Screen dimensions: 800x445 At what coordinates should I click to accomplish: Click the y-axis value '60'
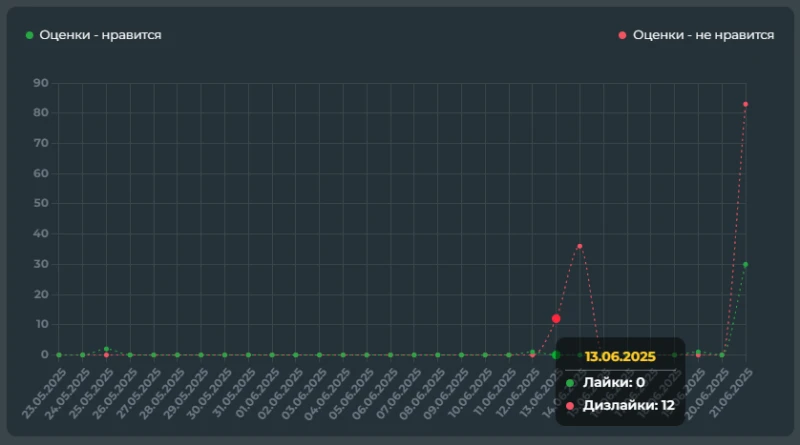[x=41, y=173]
